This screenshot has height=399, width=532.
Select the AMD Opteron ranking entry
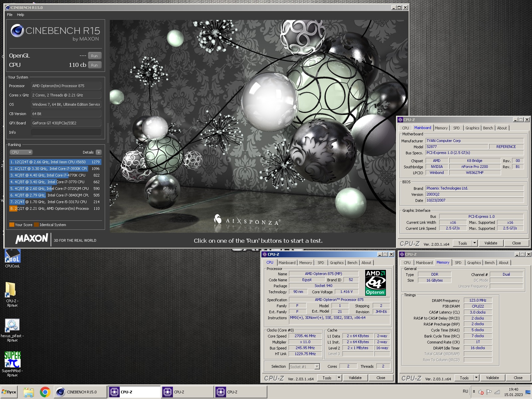click(x=55, y=208)
